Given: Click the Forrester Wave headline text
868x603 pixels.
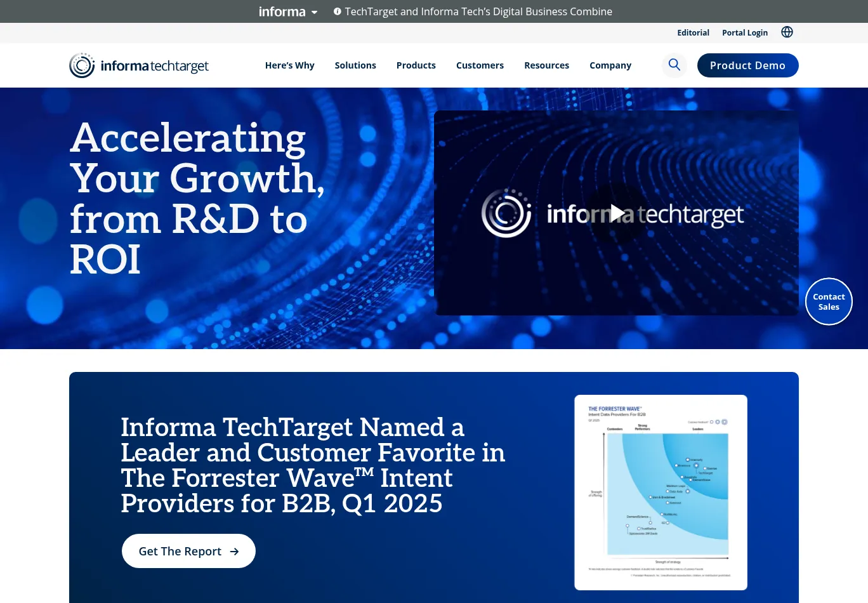Looking at the screenshot, I should [x=313, y=465].
